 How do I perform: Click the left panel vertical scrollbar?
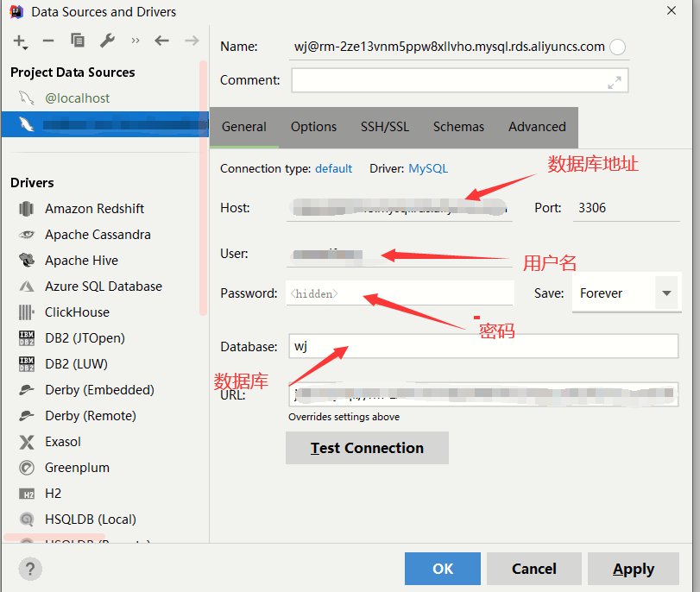pyautogui.click(x=204, y=188)
